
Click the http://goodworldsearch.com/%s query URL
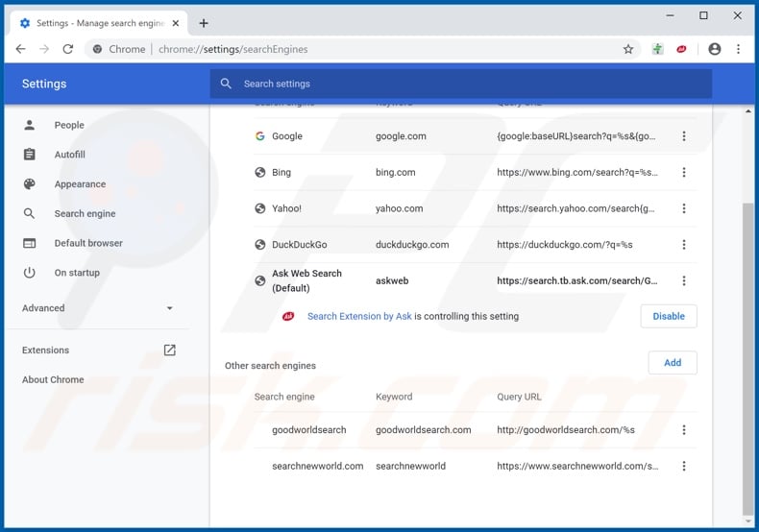566,429
